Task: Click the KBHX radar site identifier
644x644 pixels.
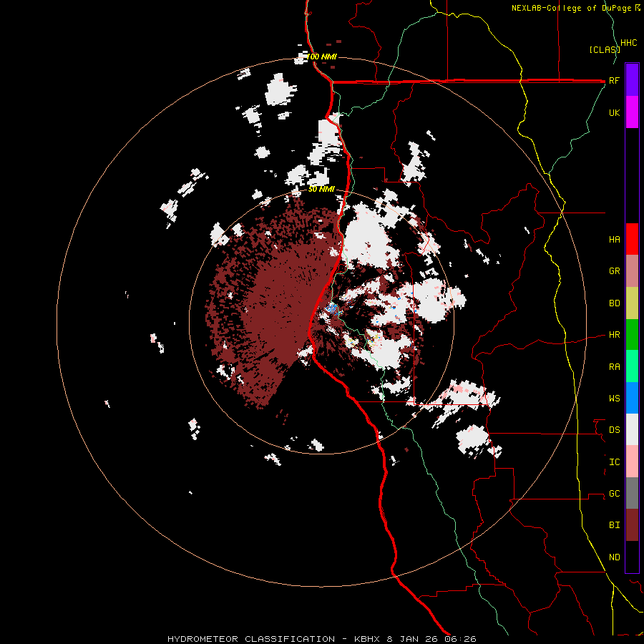Action: click(x=368, y=639)
